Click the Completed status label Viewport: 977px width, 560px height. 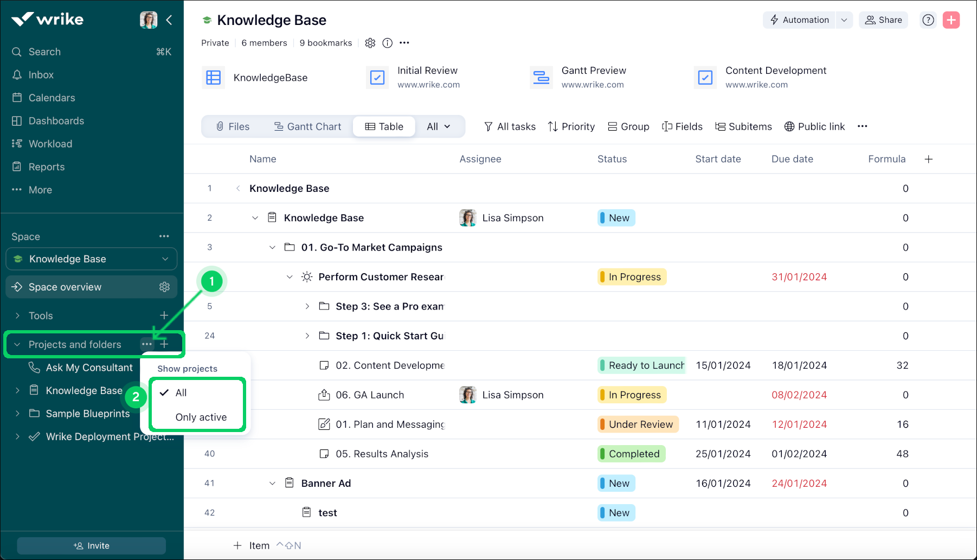click(x=632, y=454)
